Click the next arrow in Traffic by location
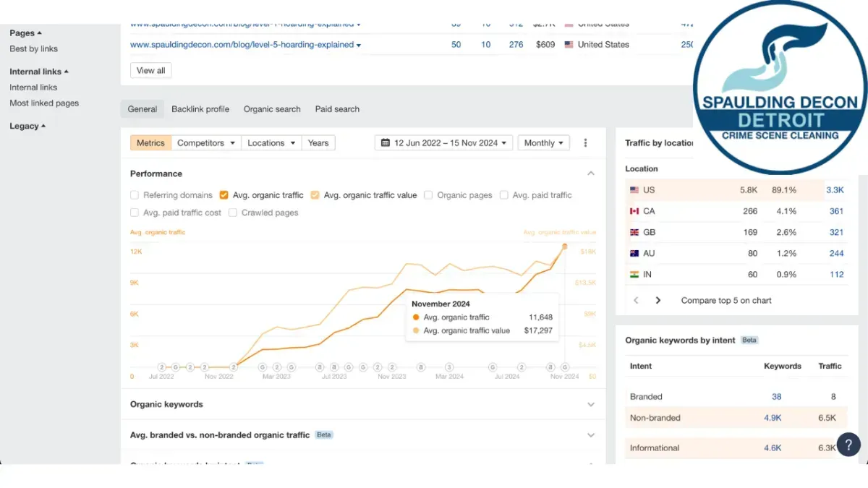Viewport: 868px width, 488px height. click(x=658, y=300)
